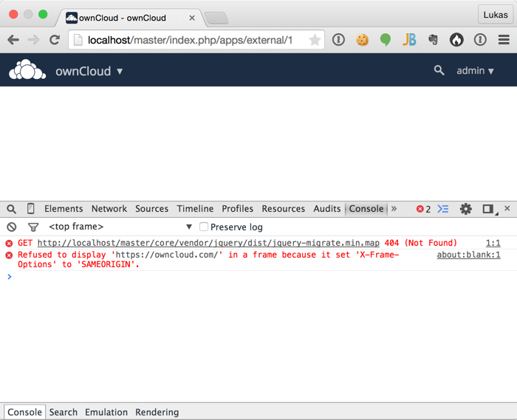
Task: Click the bookmark star in address bar
Action: tap(315, 41)
